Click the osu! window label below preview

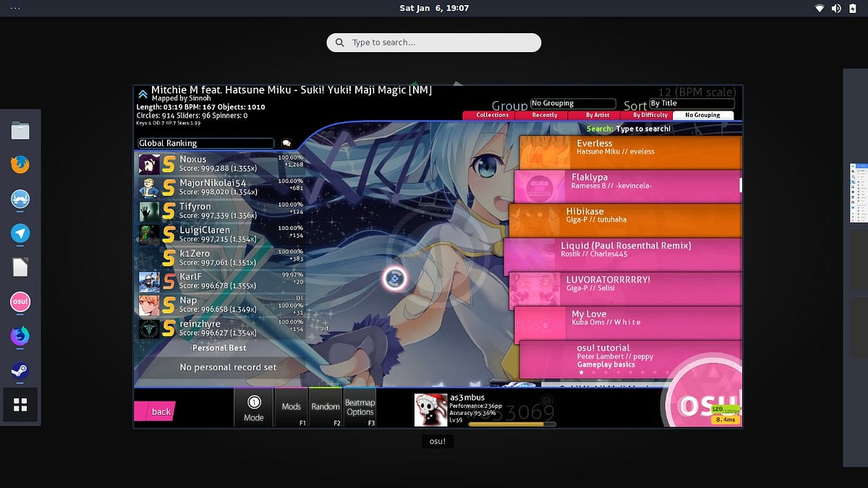(437, 441)
